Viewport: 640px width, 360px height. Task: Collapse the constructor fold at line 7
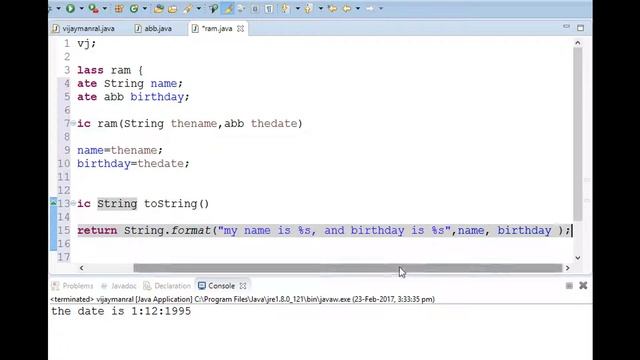pos(73,123)
